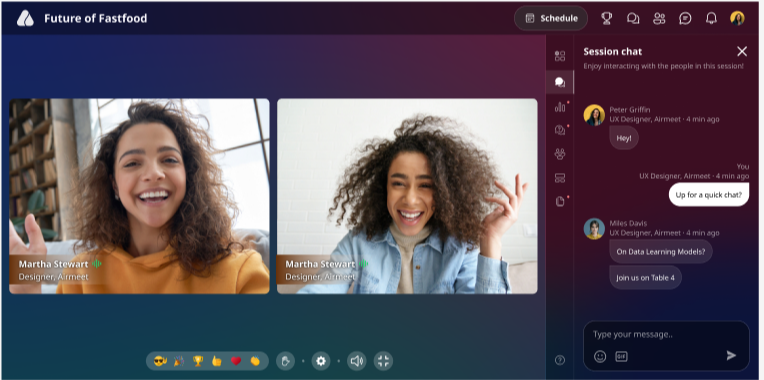
Task: Open the user profile avatar
Action: pyautogui.click(x=737, y=19)
